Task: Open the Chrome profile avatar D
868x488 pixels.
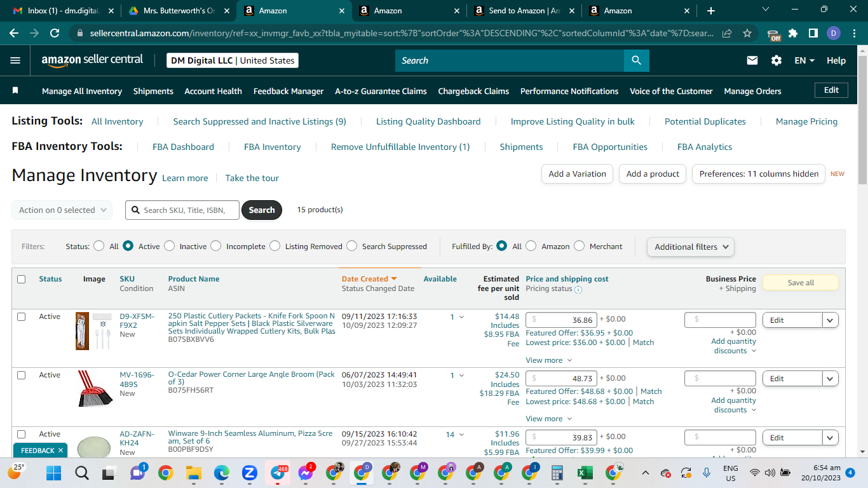Action: click(x=833, y=33)
